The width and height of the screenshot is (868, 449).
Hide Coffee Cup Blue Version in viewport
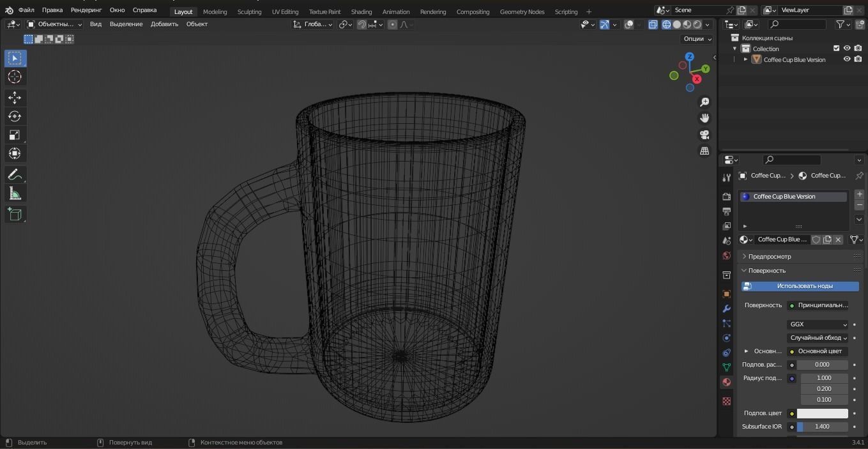(847, 59)
